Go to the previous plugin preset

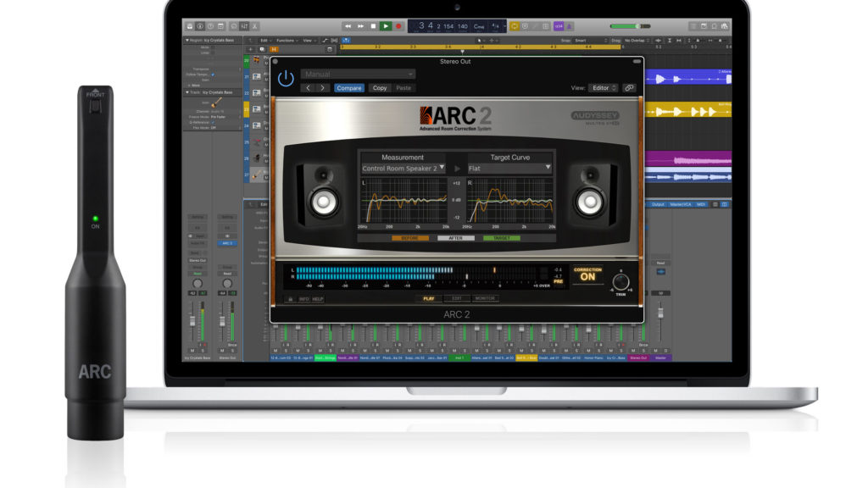tap(309, 88)
